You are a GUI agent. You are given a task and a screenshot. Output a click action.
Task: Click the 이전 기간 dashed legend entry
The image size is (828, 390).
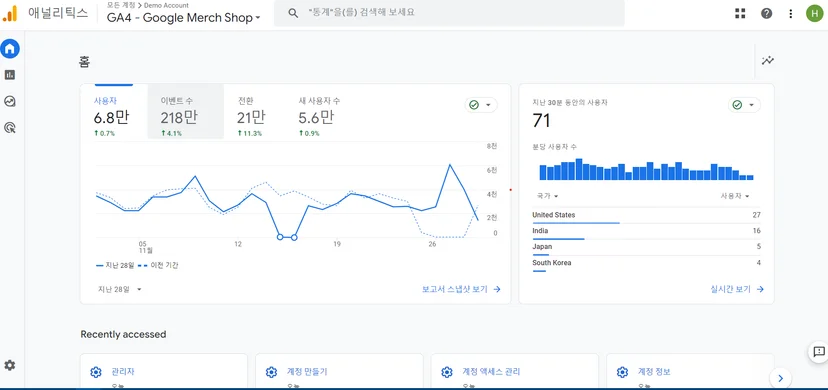158,265
